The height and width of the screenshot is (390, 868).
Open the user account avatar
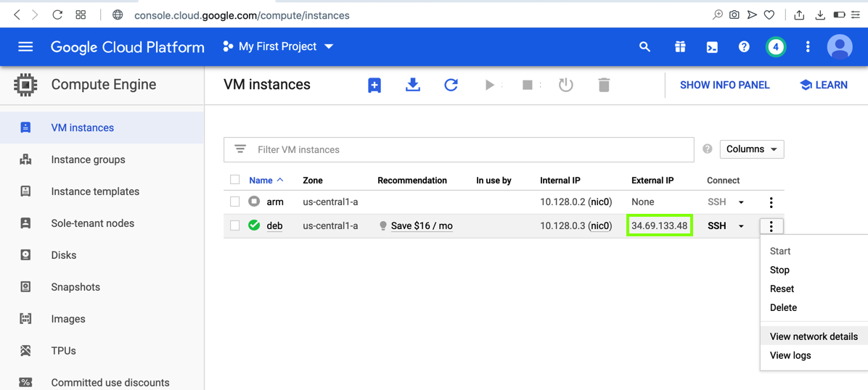840,47
